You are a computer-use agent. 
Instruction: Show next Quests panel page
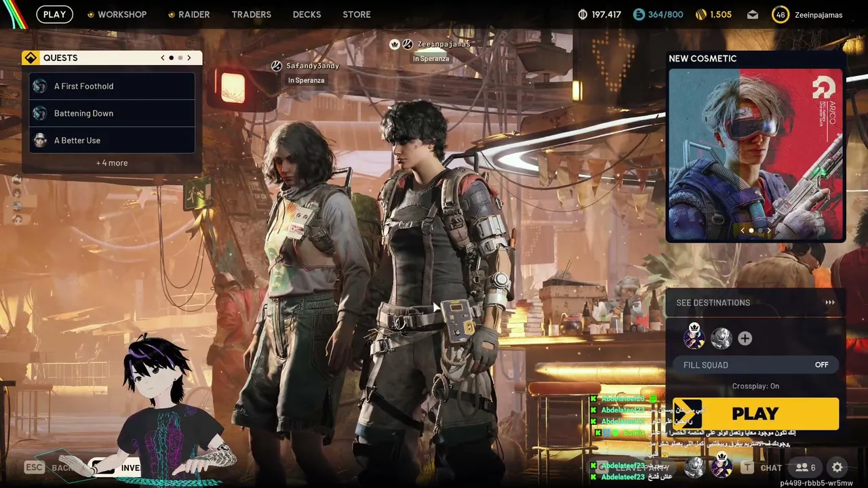point(189,58)
